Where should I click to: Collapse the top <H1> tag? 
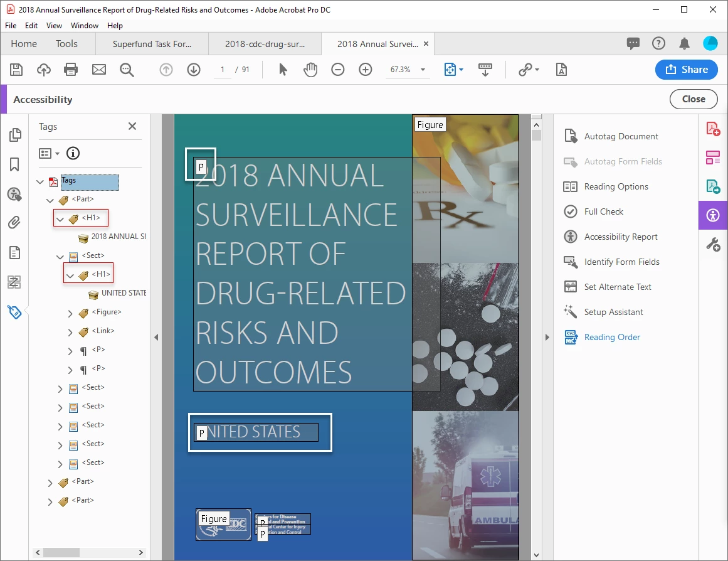(x=60, y=219)
